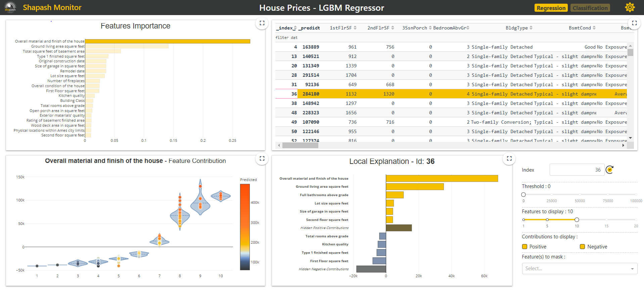Switch to Classification mode

point(590,8)
